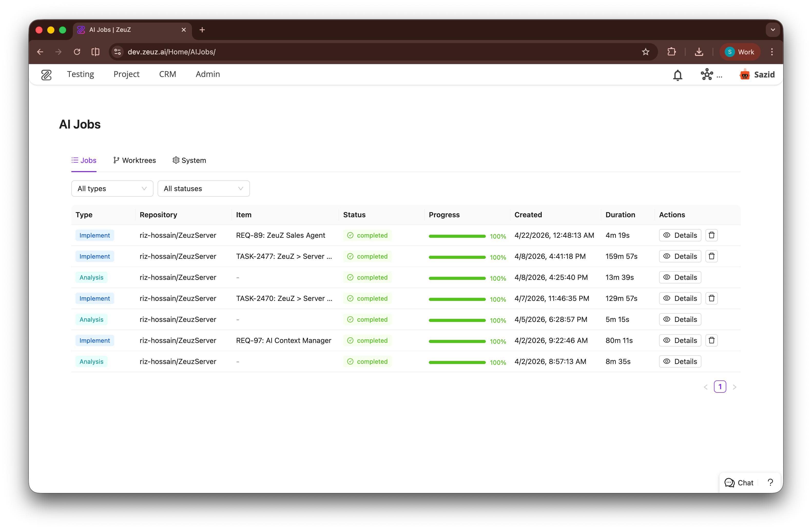Click progress bar of TASK-2477 job

457,257
